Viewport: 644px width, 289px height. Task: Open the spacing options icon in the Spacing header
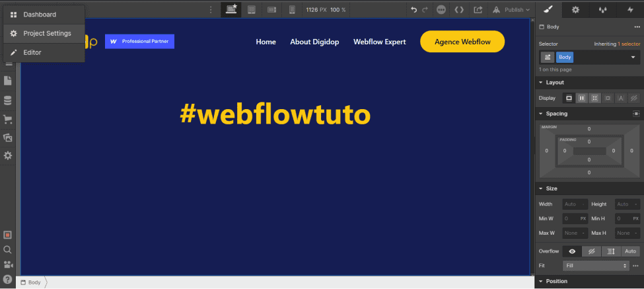(636, 114)
